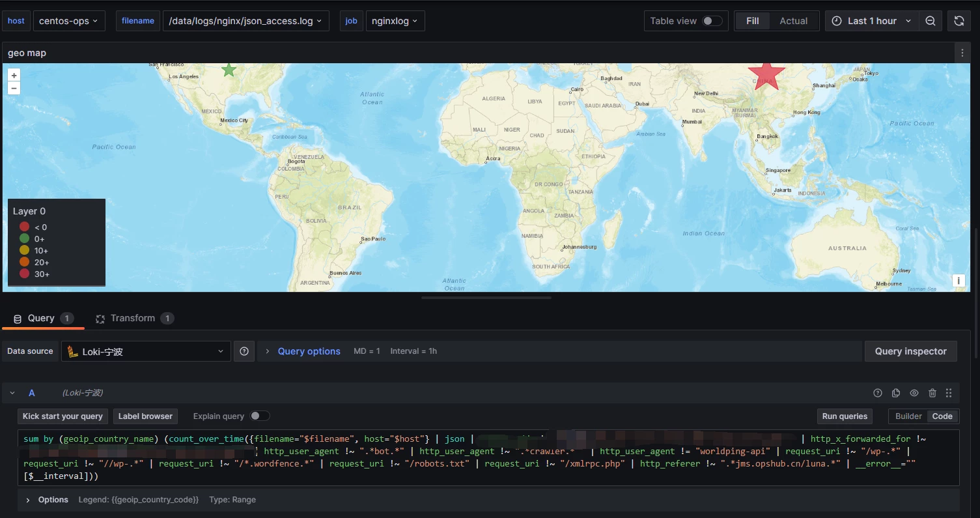This screenshot has height=518, width=980.
Task: Open the Last 1 hour time picker
Action: 871,20
